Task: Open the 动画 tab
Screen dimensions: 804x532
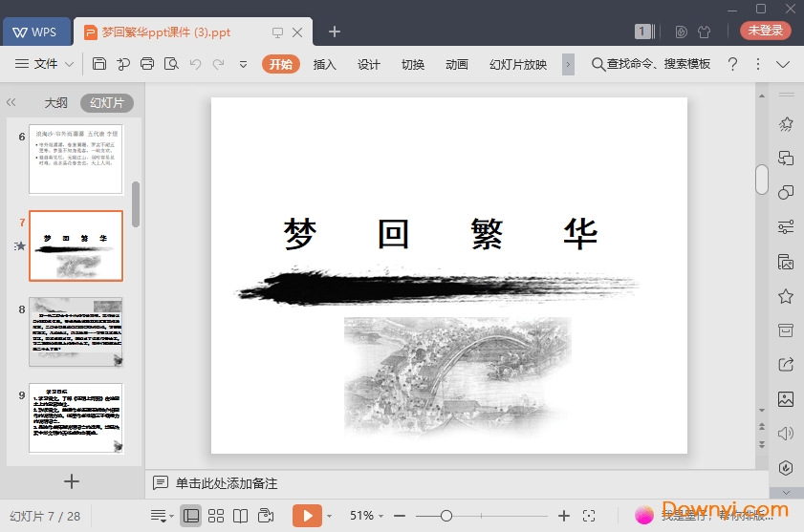Action: click(x=457, y=64)
